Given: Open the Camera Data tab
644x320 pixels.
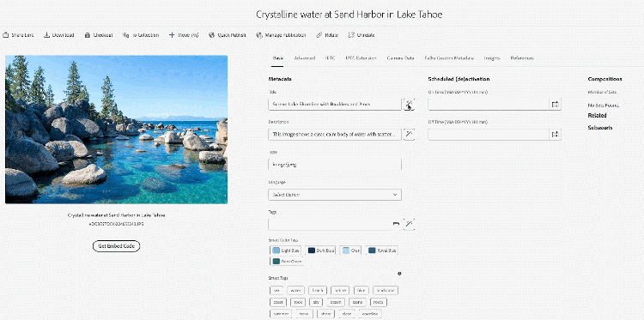Looking at the screenshot, I should [x=400, y=58].
